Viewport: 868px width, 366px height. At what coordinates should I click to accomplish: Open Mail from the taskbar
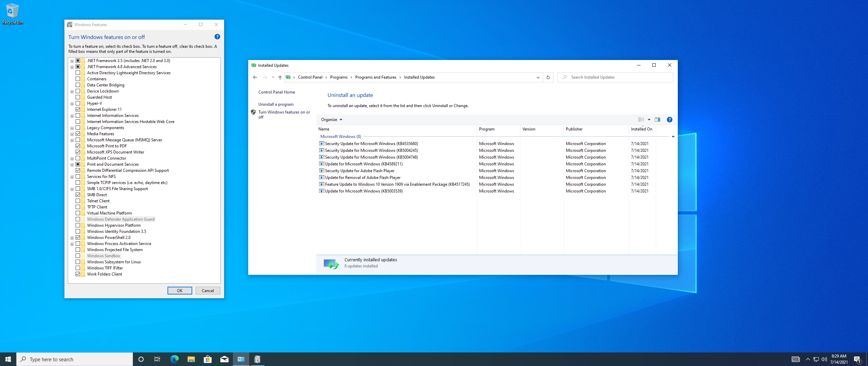224,359
